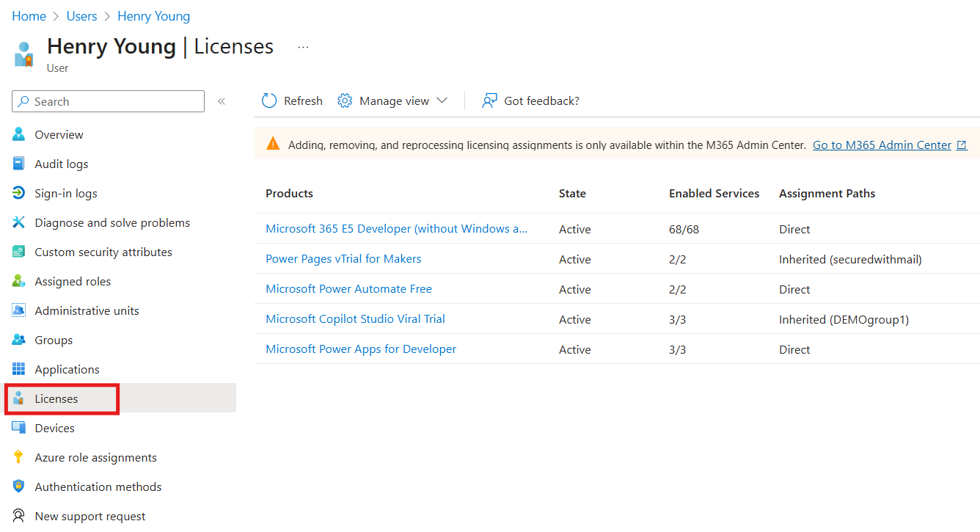Screen dimensions: 980x532
Task: Click the warning triangle on the notice banner
Action: click(x=272, y=145)
